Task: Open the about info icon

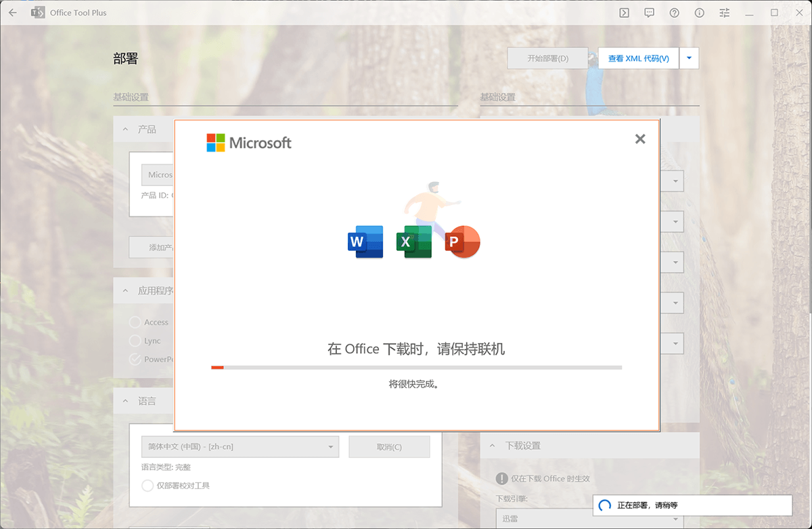Action: 700,12
